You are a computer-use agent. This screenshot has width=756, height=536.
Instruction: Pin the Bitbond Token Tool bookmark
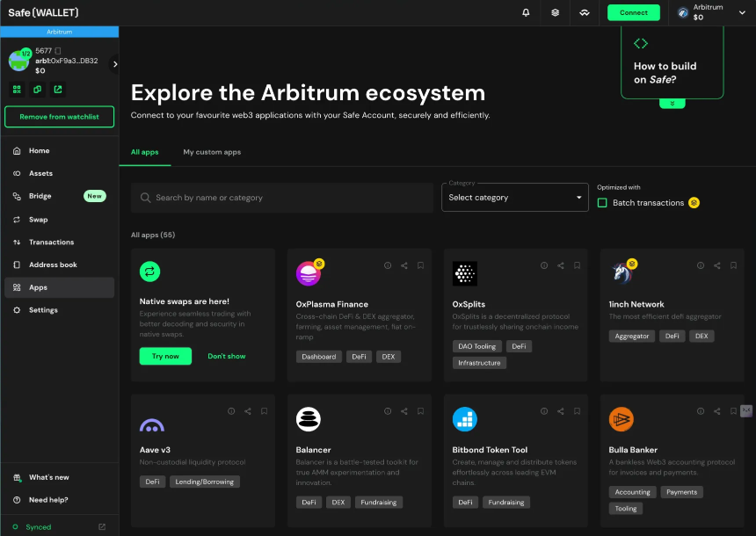click(x=577, y=411)
